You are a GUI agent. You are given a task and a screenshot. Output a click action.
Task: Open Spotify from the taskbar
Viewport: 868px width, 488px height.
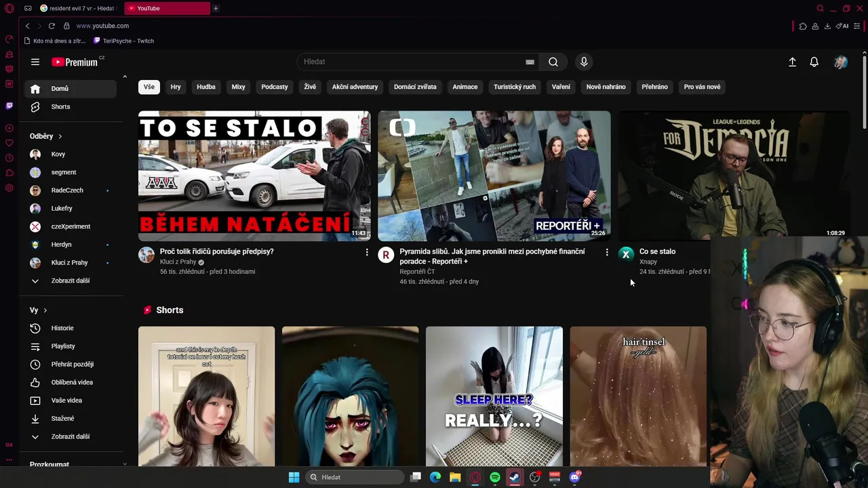[495, 477]
